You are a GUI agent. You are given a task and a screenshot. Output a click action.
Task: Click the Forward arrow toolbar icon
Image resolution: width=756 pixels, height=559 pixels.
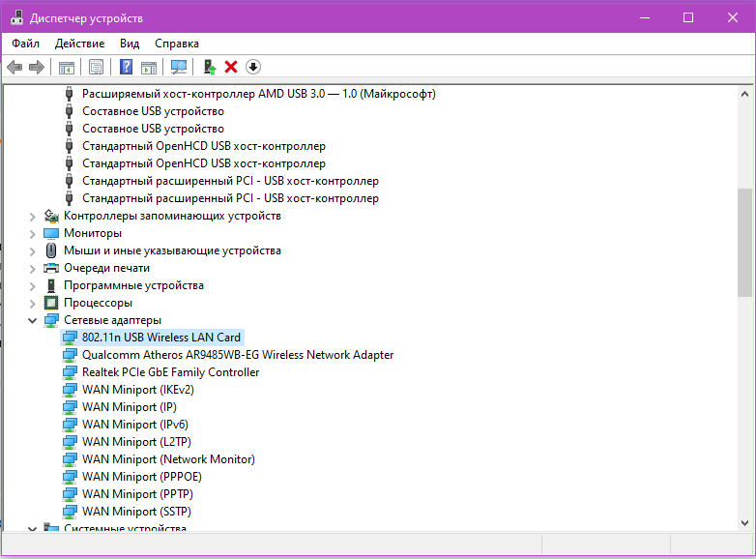pyautogui.click(x=37, y=67)
